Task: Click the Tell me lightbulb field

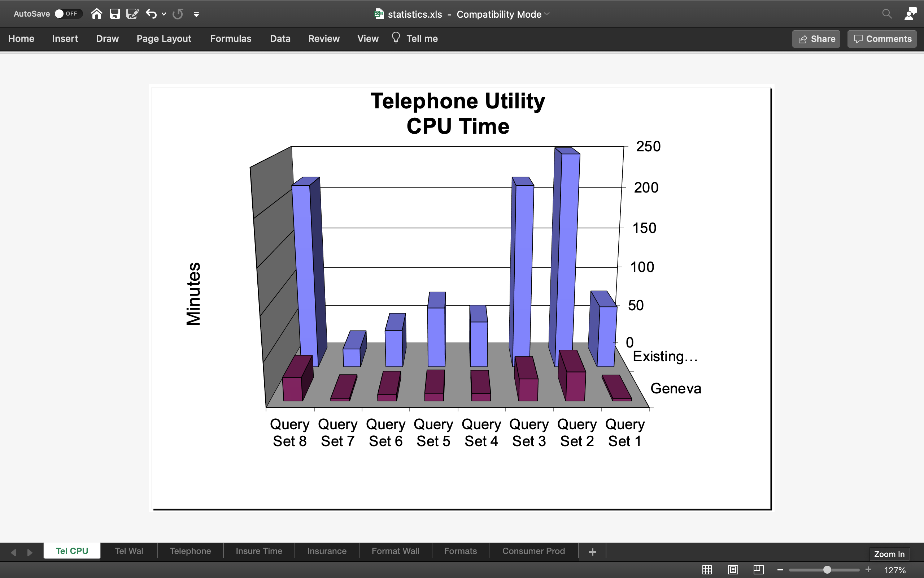Action: [x=415, y=38]
